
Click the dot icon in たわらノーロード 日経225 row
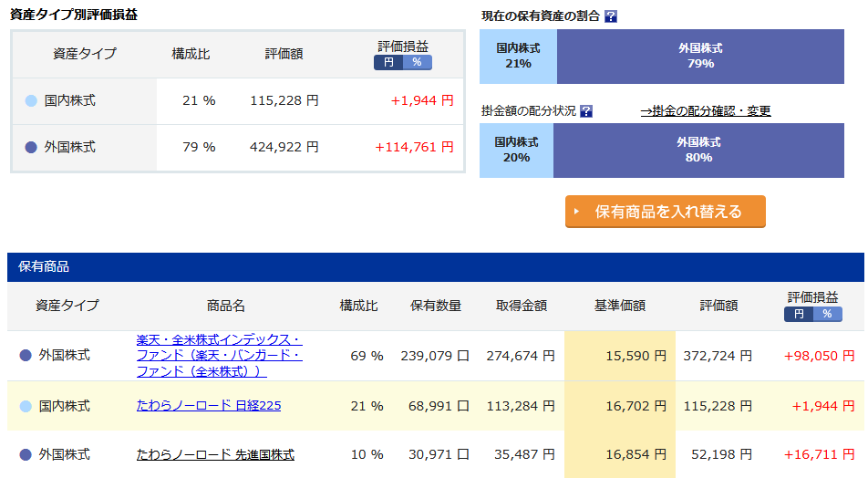26,407
